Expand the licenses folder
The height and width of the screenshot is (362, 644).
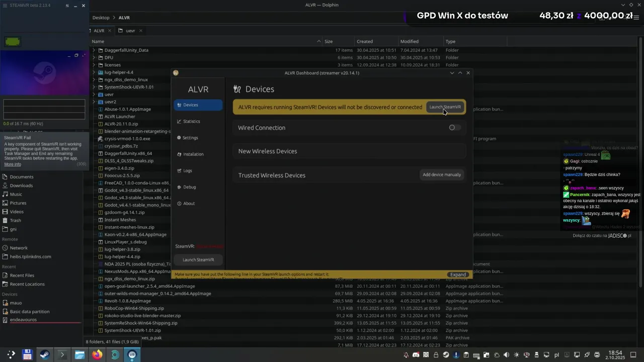click(x=94, y=65)
